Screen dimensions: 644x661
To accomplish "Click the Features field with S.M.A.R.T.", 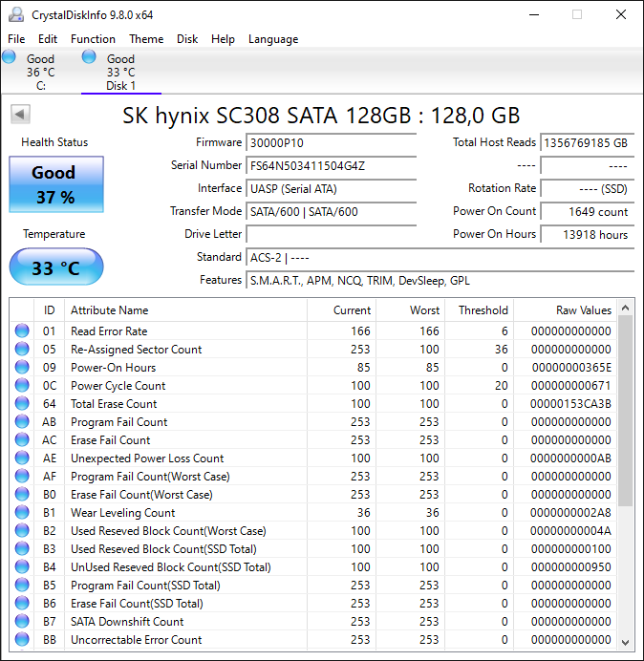I will (440, 280).
